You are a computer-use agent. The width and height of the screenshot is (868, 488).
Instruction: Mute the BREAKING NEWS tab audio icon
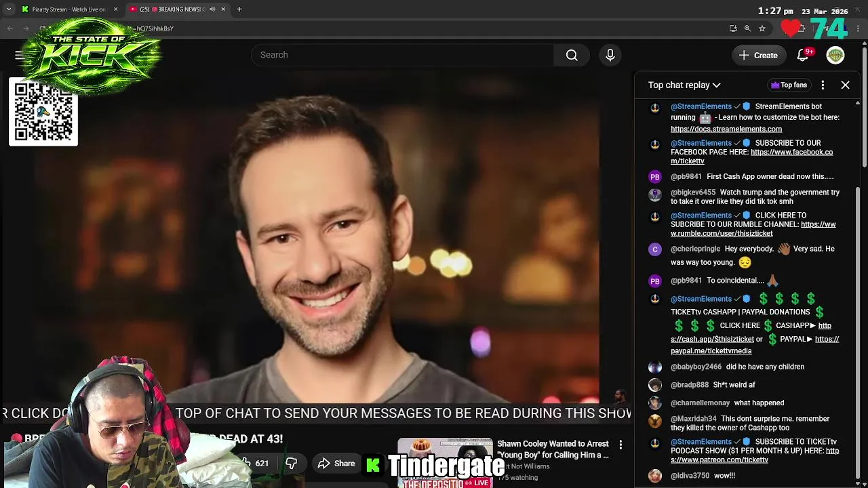(x=212, y=9)
